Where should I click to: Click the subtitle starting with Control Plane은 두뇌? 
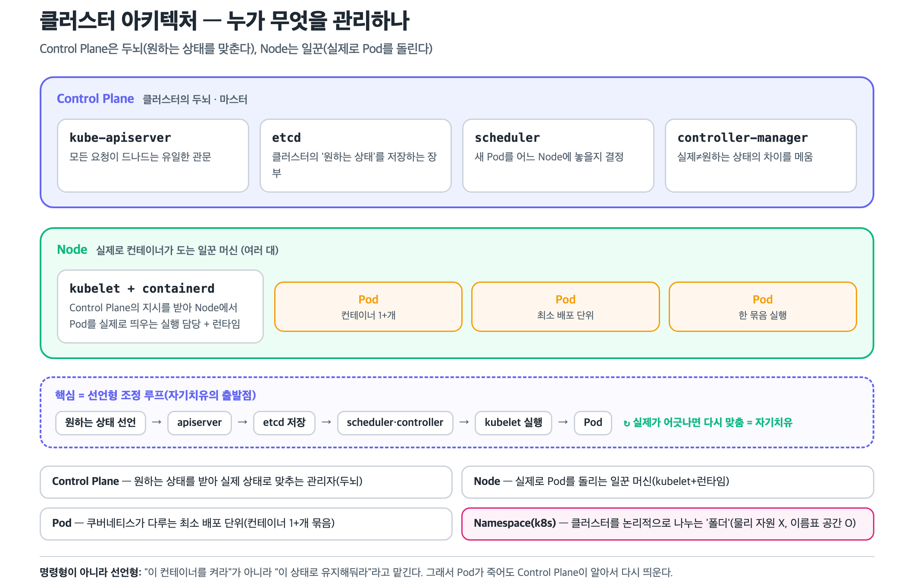236,49
